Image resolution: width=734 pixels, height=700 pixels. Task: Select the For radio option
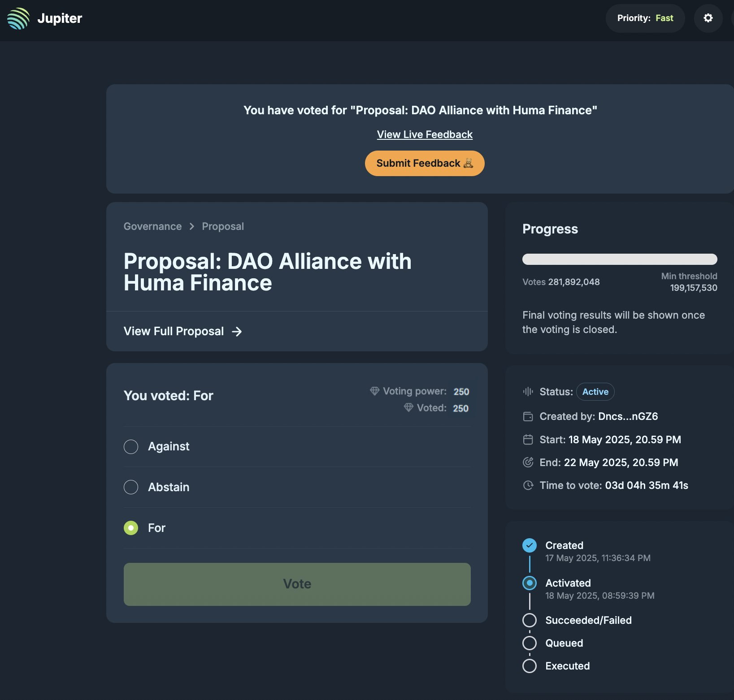coord(131,528)
